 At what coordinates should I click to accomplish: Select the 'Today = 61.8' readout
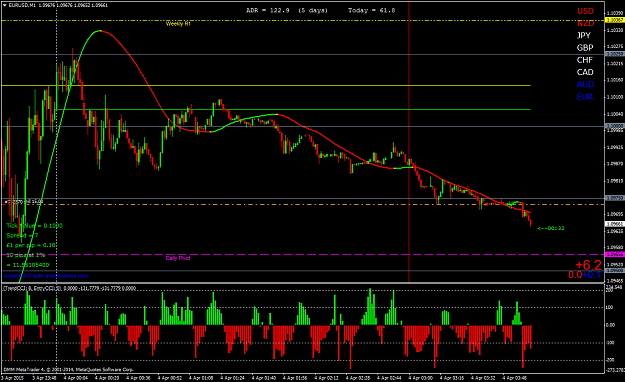point(371,10)
